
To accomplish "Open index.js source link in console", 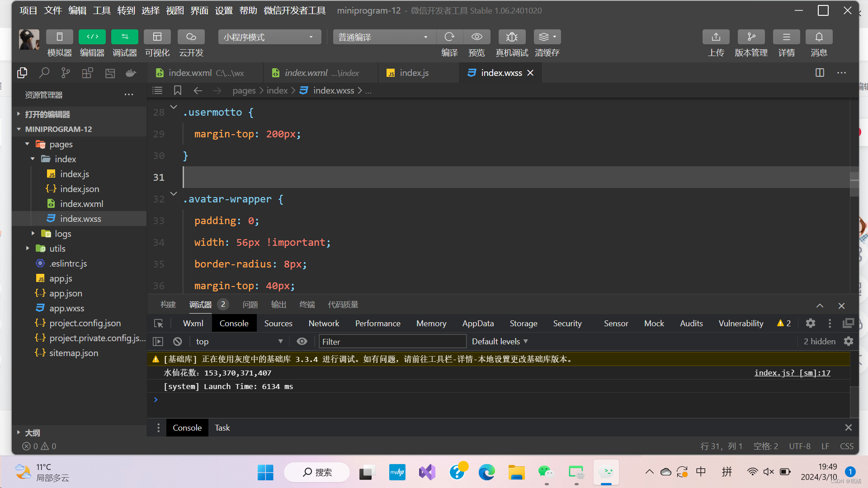I will 792,373.
